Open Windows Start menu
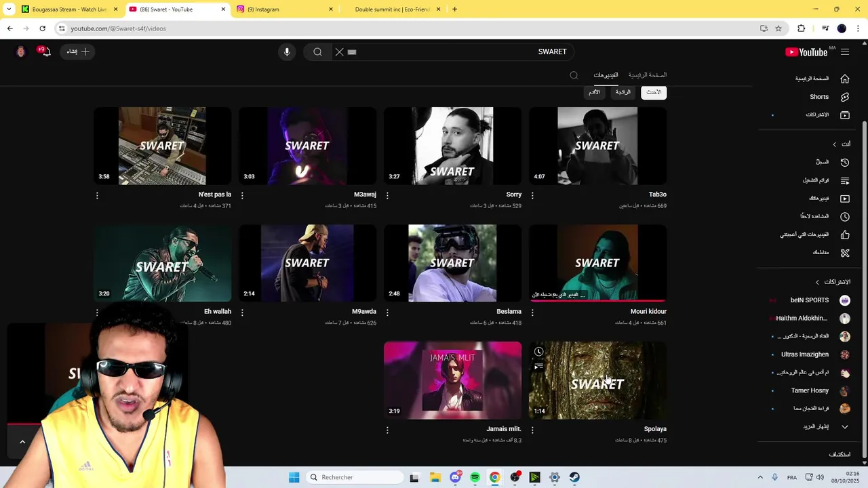 pyautogui.click(x=294, y=478)
